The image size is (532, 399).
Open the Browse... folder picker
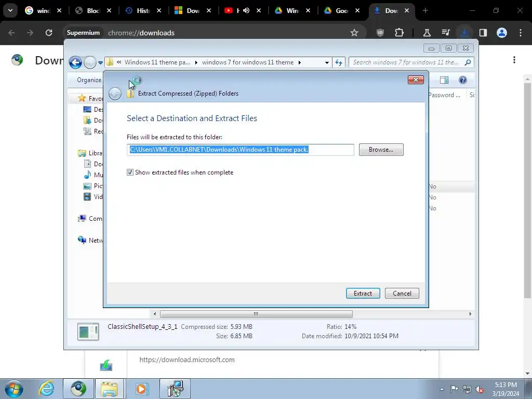tap(381, 150)
